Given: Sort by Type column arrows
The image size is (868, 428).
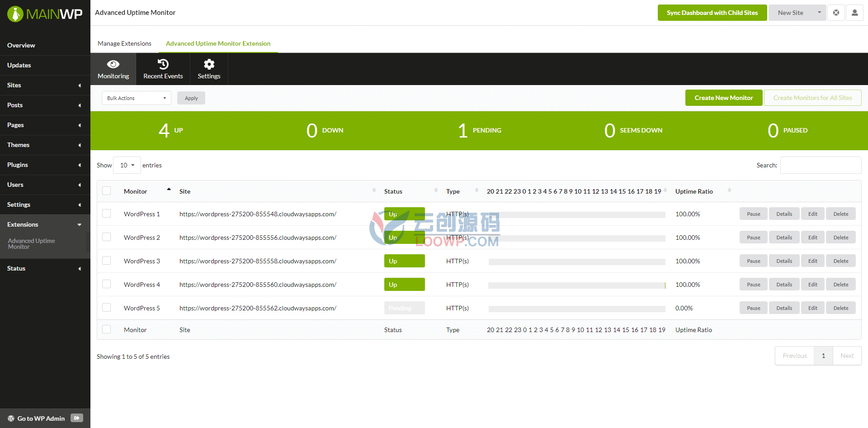Looking at the screenshot, I should click(476, 190).
